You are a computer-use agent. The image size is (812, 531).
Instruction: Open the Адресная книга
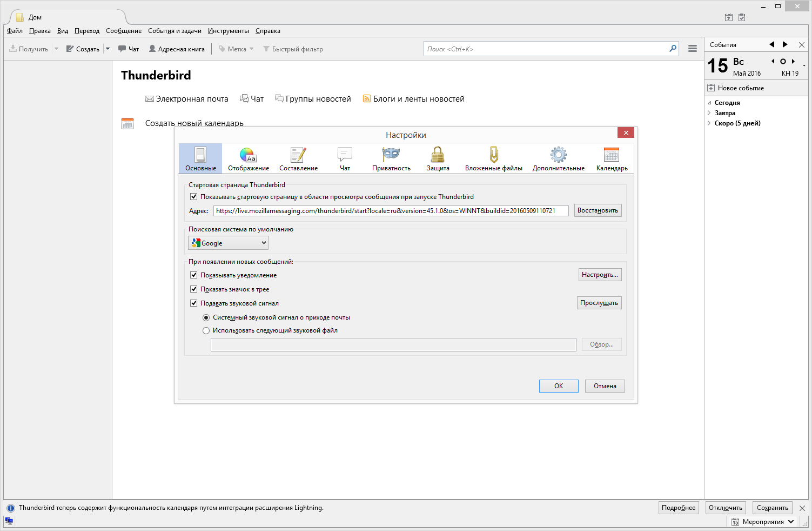pos(177,49)
